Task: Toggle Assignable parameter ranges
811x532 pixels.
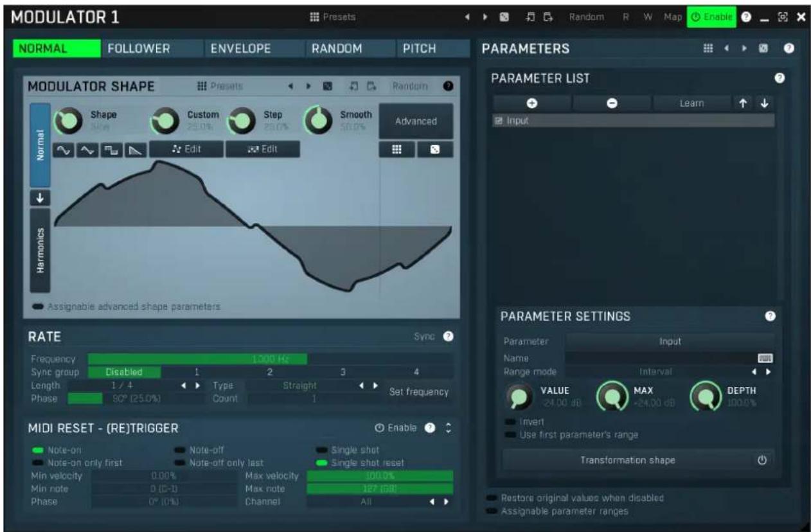Action: [557, 511]
